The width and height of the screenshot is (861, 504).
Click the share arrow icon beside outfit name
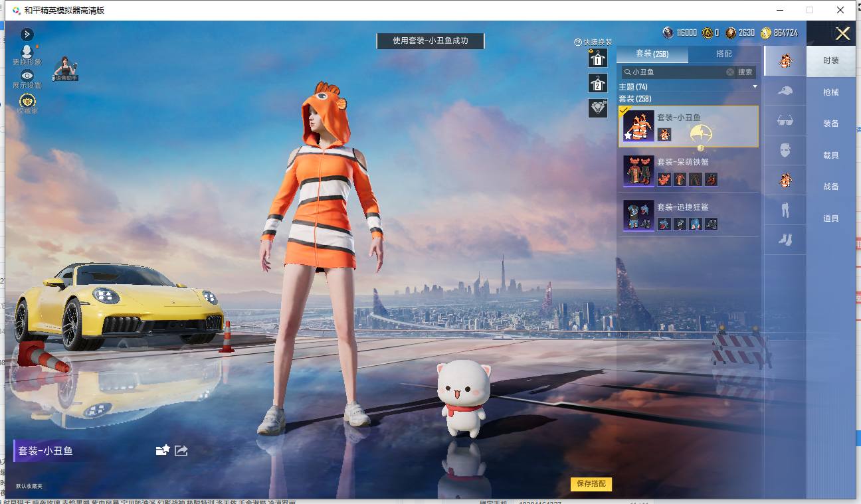coord(181,450)
